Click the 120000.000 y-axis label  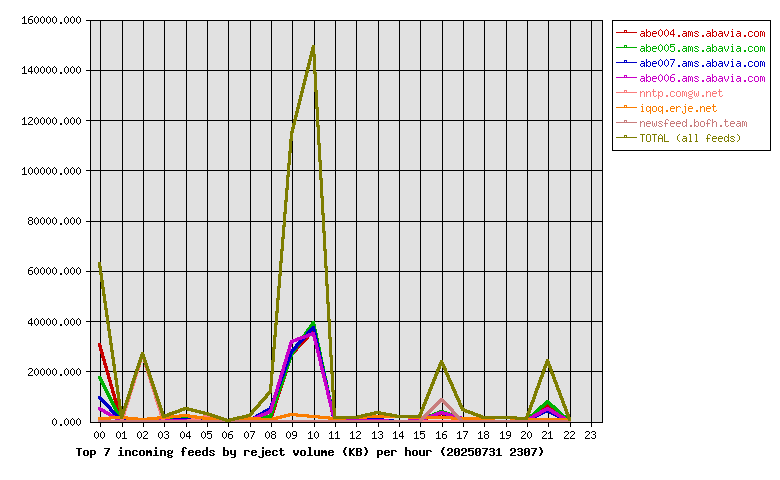(51, 121)
